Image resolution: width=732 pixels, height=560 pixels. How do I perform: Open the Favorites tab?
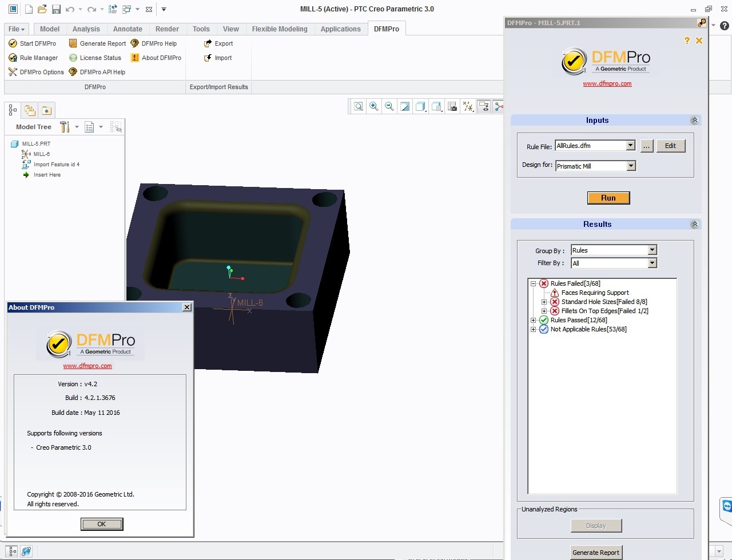point(46,111)
